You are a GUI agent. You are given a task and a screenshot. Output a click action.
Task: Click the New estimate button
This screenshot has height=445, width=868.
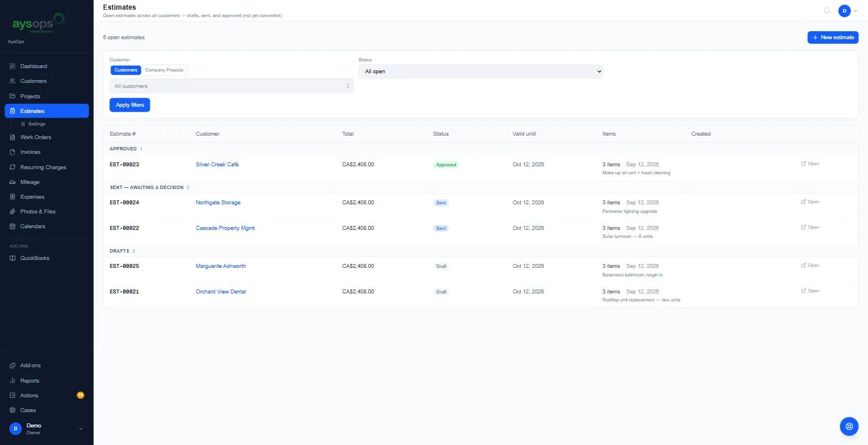coord(833,37)
